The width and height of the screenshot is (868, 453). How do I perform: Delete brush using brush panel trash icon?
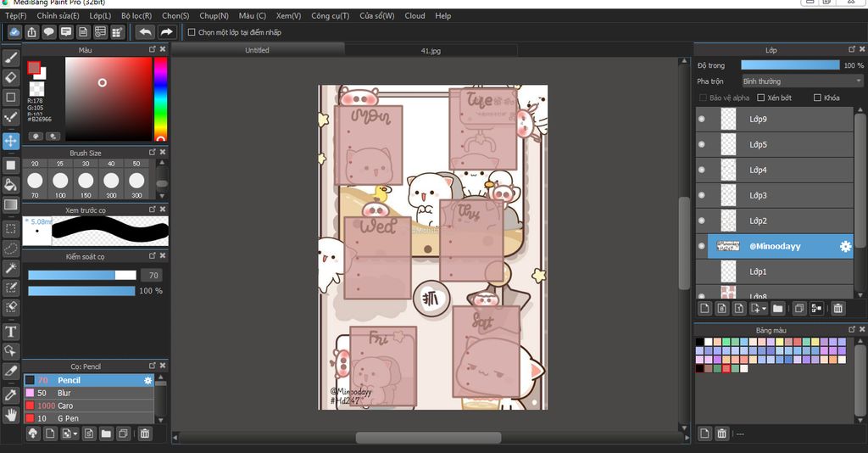144,433
